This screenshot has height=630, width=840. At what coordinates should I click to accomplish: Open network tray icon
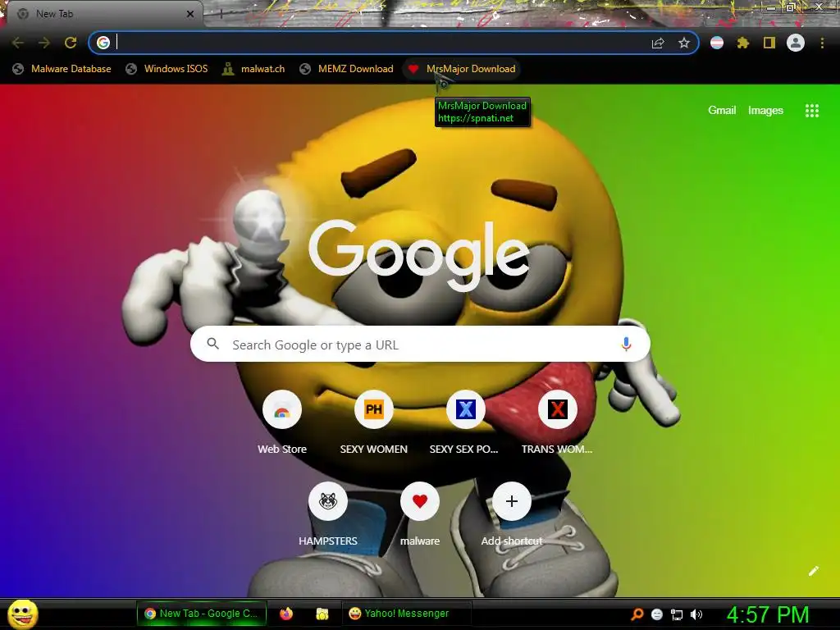point(677,614)
